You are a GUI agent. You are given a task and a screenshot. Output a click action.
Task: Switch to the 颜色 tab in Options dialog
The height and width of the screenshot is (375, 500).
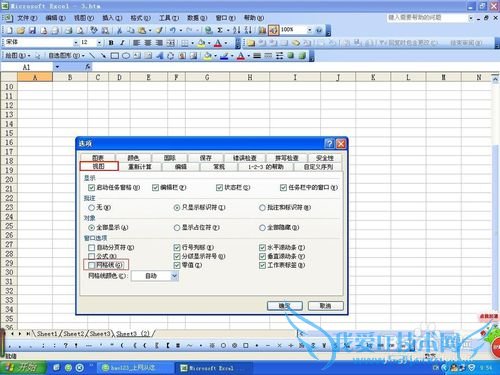(133, 158)
